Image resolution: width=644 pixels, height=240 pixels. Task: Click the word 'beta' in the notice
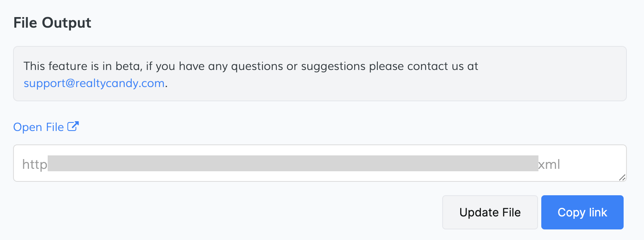tap(129, 66)
